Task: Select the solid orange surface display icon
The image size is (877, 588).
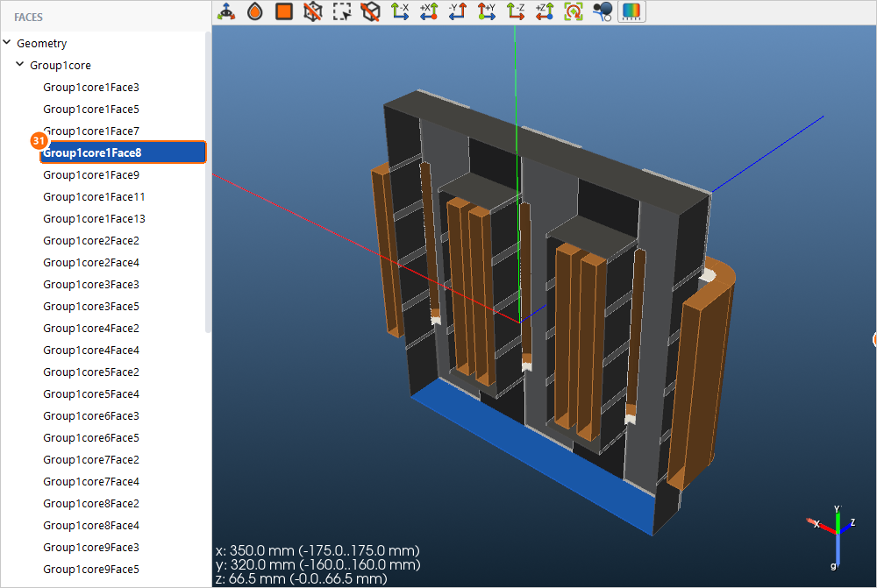Action: click(x=284, y=11)
